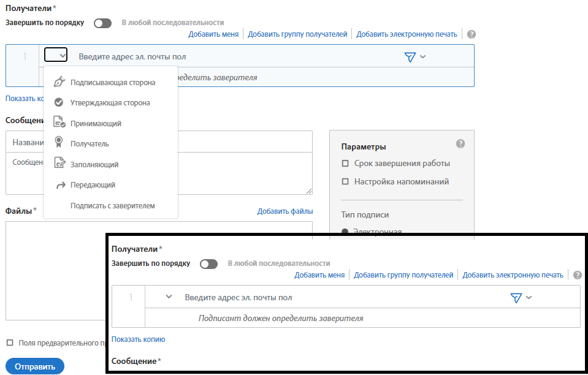Screen dimensions: 588x375
Task: Open help icon in 'Параметры' panel
Action: coord(460,143)
